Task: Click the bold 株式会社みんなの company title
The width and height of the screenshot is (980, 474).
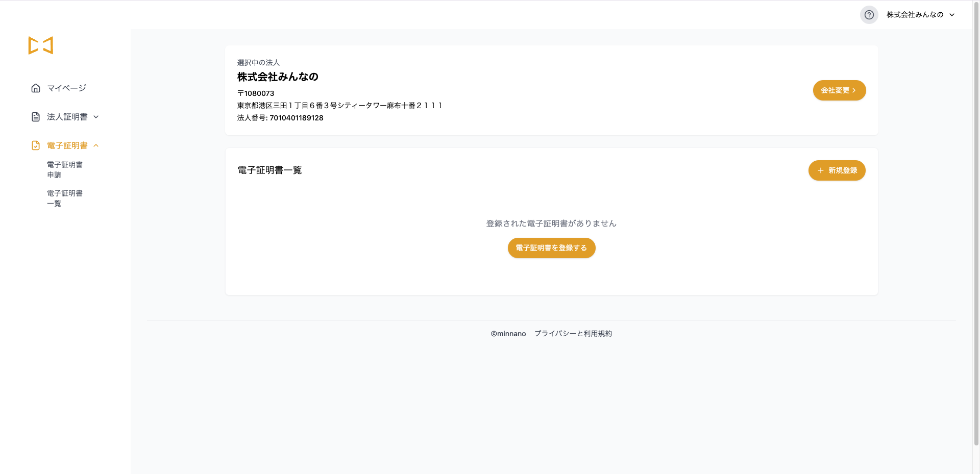Action: point(278,77)
